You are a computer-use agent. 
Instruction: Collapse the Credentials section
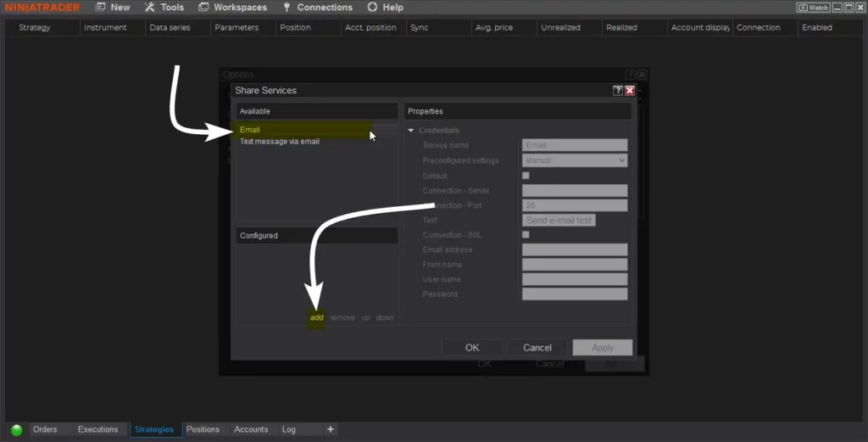pos(411,130)
